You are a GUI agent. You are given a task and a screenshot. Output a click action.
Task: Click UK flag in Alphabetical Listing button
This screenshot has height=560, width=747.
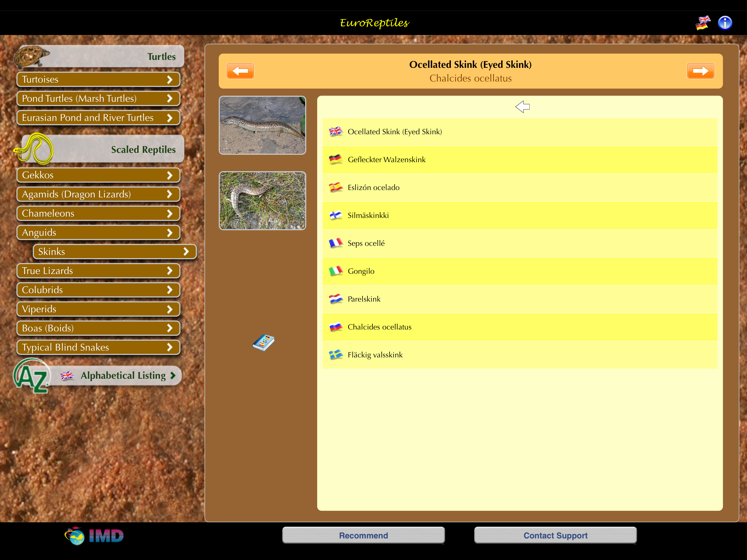pyautogui.click(x=67, y=376)
